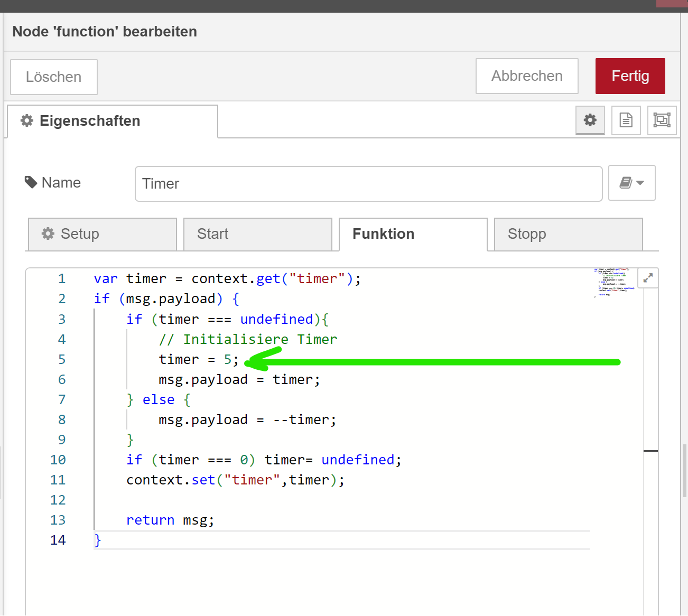Image resolution: width=688 pixels, height=616 pixels.
Task: Place cursor on 'timer = 5;' line
Action: 199,360
